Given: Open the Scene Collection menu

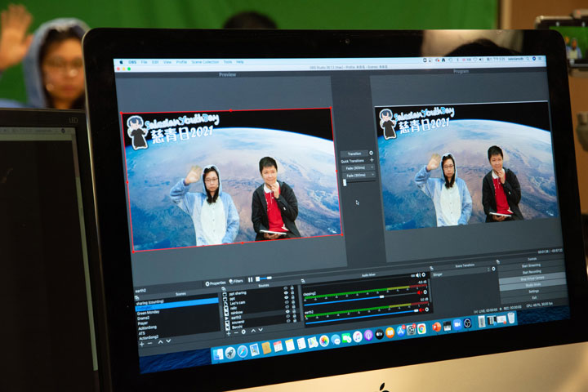Looking at the screenshot, I should [205, 62].
